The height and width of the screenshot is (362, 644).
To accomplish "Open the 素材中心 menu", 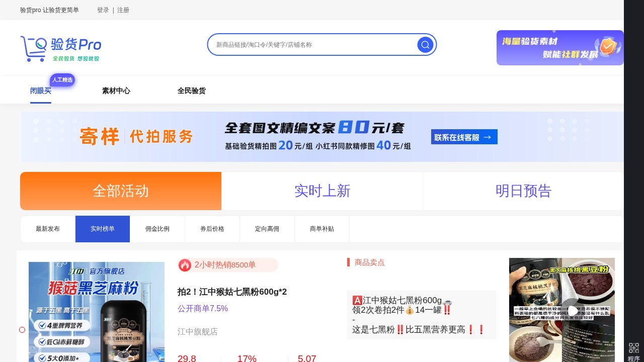I will 115,90.
